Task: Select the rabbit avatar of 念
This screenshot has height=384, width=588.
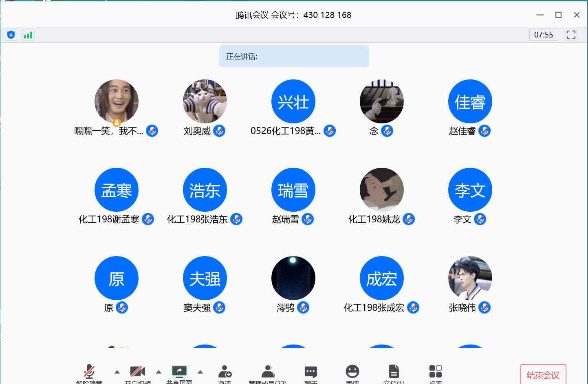Action: pos(382,101)
